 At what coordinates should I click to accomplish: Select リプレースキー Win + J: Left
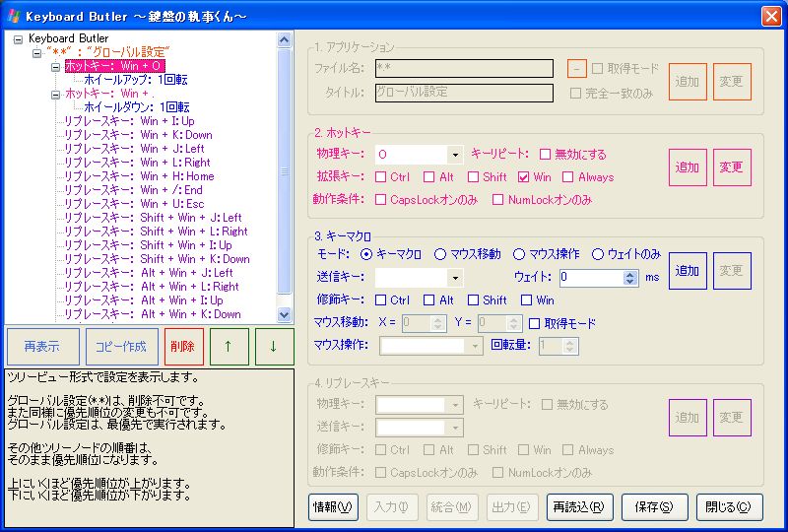(x=134, y=149)
